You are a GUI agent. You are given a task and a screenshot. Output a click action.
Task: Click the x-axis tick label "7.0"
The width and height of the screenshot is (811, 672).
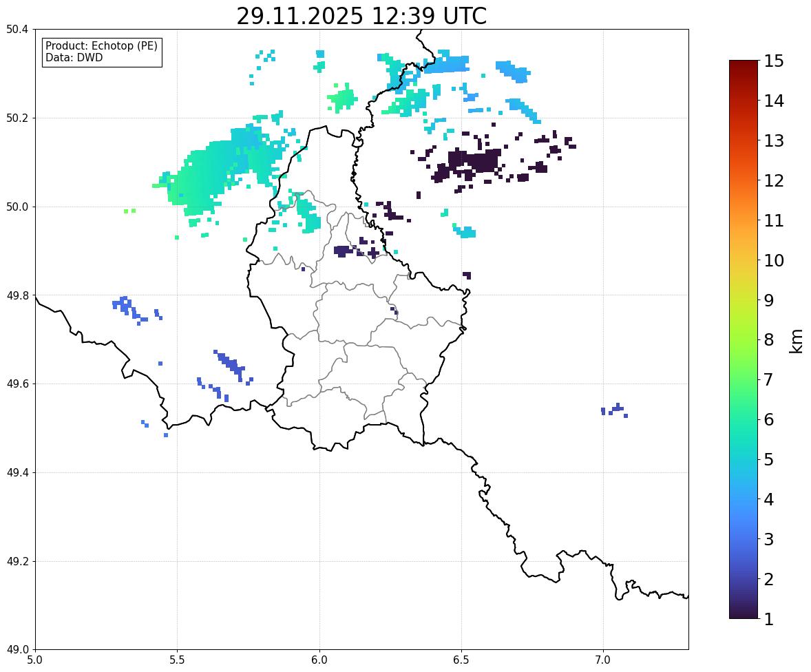point(603,660)
